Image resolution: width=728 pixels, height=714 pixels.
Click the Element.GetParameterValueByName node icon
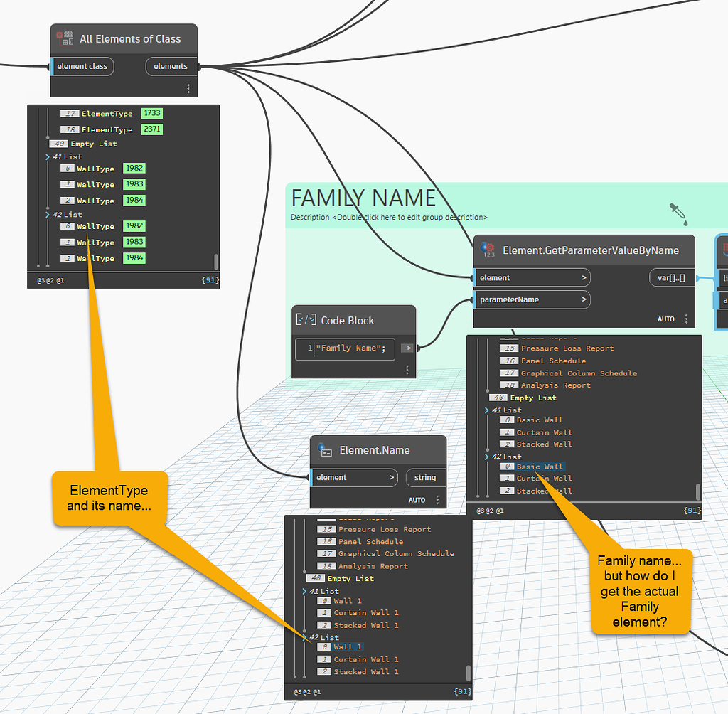click(488, 250)
